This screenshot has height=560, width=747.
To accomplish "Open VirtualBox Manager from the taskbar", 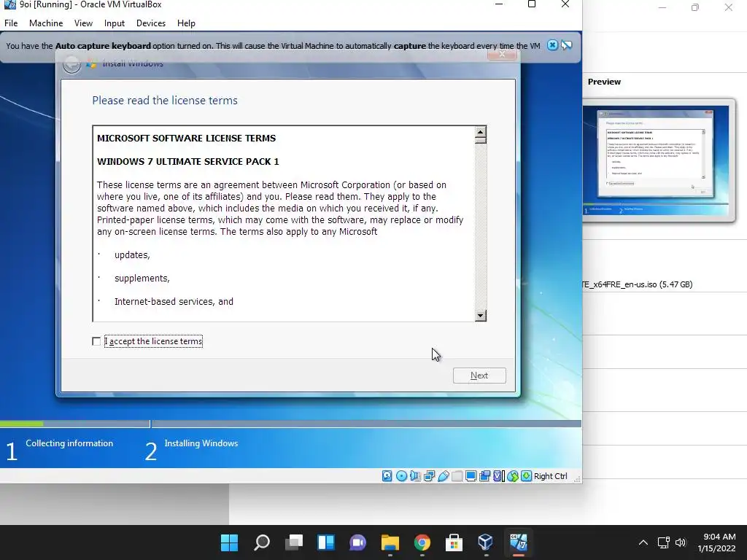I will [485, 542].
